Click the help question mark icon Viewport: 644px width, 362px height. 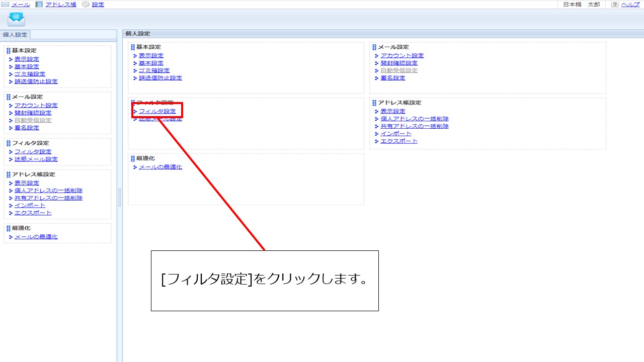pyautogui.click(x=614, y=5)
